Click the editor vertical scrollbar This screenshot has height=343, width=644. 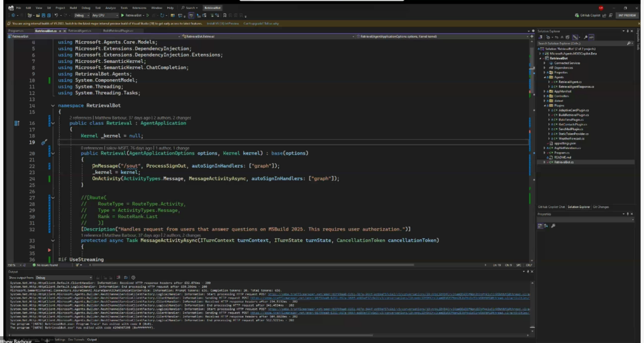point(533,150)
